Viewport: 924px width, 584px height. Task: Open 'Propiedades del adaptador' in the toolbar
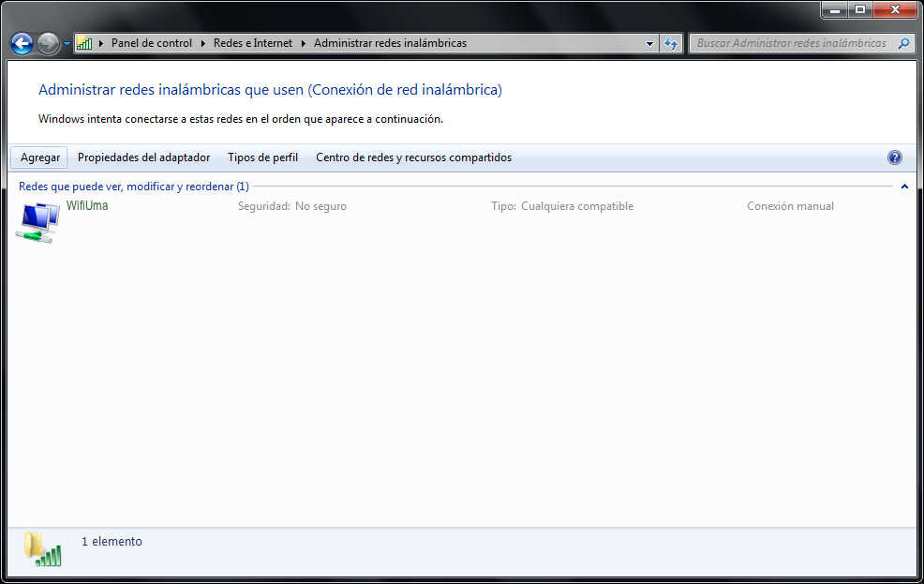[x=143, y=157]
